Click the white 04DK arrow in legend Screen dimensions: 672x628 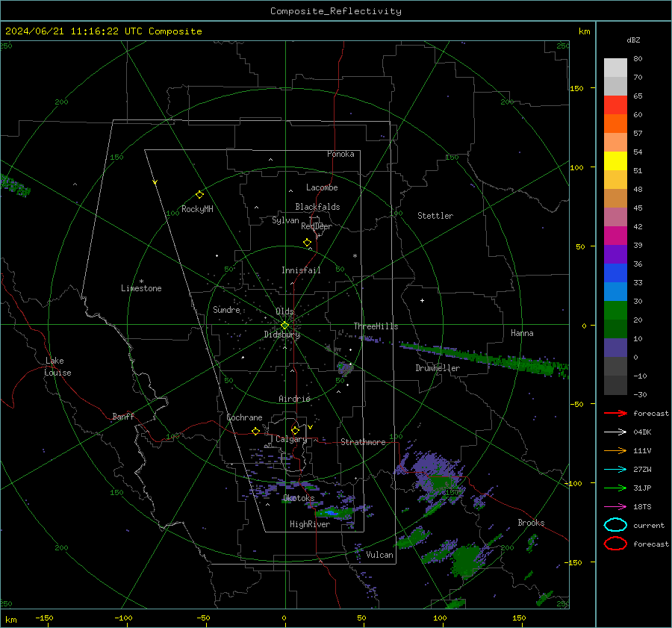(615, 432)
